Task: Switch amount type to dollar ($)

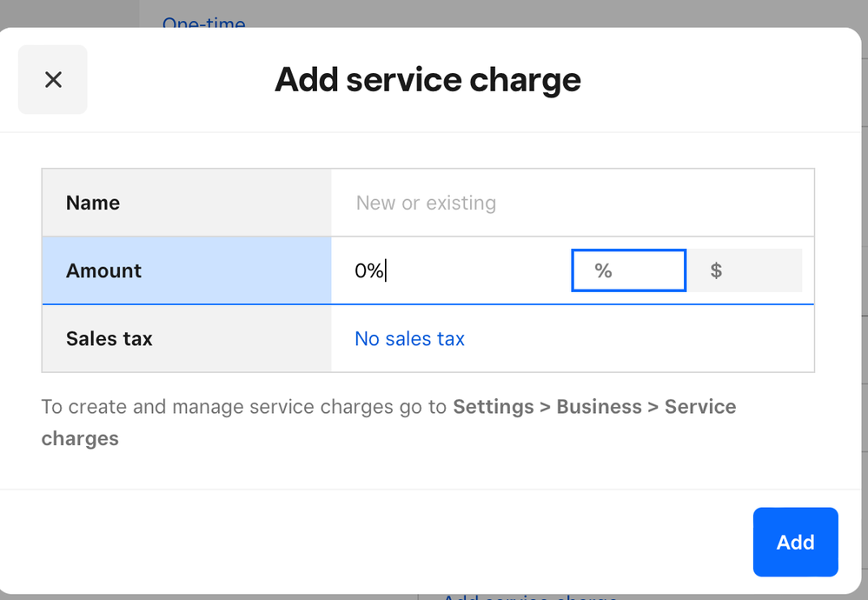Action: click(745, 270)
